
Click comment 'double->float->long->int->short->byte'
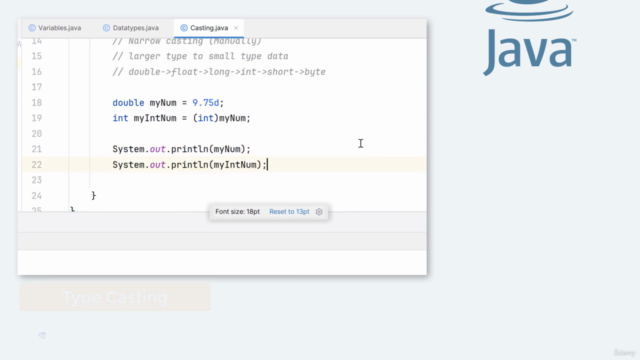(x=227, y=72)
